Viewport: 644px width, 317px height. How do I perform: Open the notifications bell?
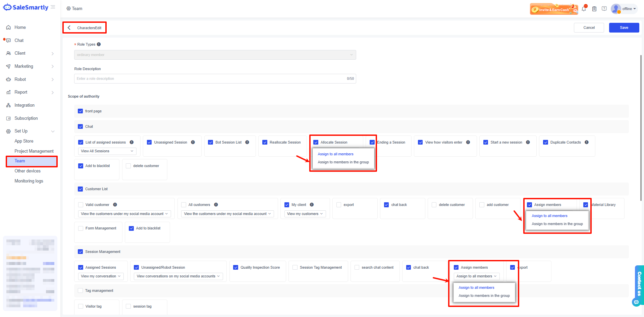click(584, 9)
